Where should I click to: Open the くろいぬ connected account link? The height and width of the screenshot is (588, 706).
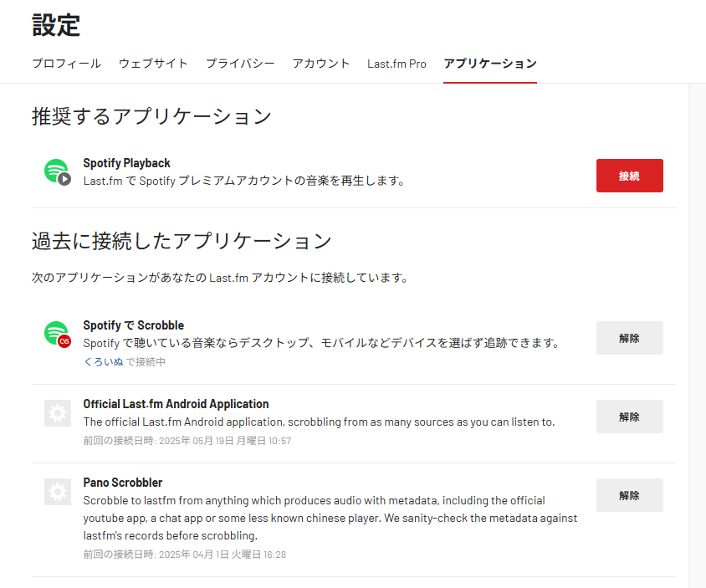103,362
